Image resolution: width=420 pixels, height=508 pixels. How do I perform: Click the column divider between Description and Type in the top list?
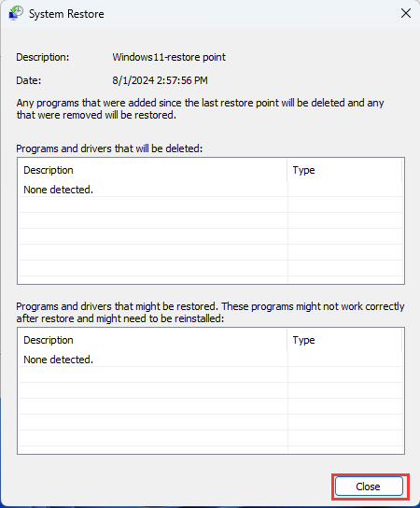(x=287, y=170)
